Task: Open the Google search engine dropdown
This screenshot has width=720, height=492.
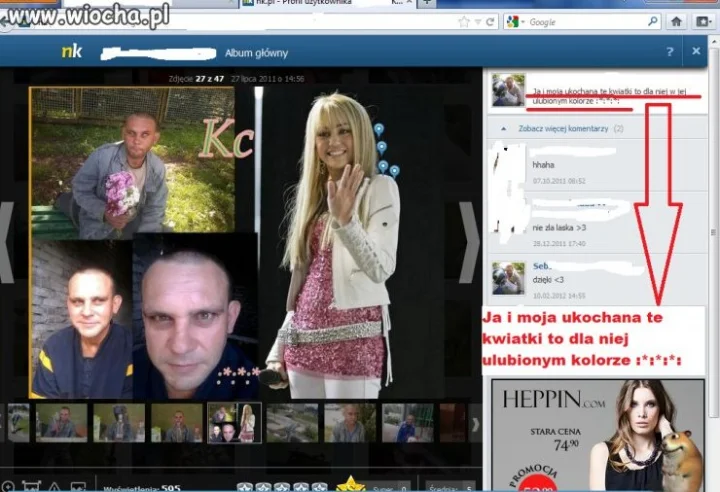Action: coord(516,22)
